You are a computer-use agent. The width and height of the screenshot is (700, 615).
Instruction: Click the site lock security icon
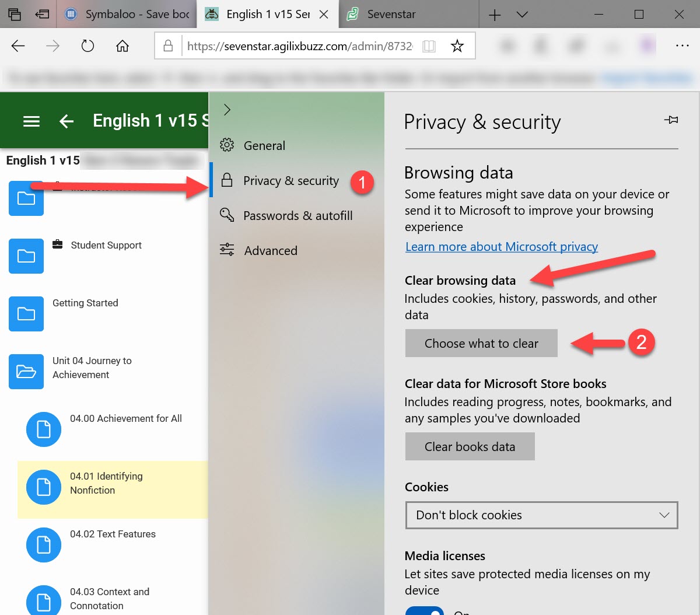(x=168, y=46)
